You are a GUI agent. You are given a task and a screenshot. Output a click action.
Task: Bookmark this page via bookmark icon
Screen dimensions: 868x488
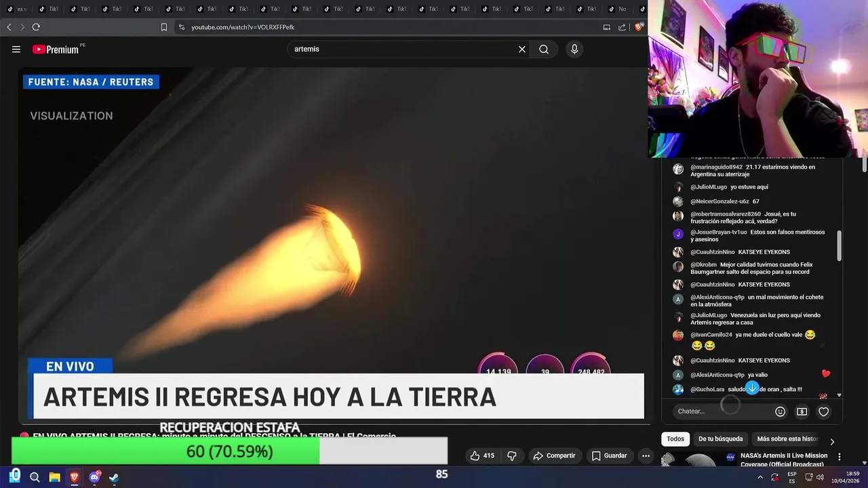point(164,27)
